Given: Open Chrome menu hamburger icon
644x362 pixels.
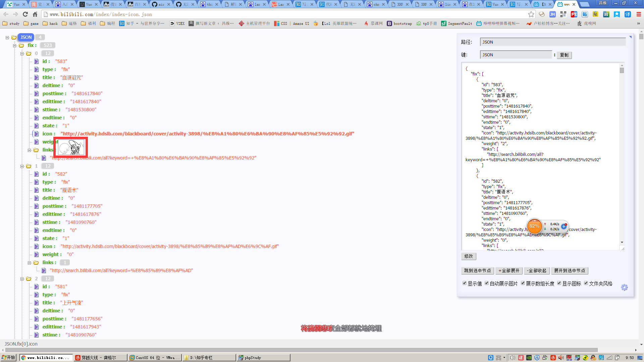Looking at the screenshot, I should (x=639, y=14).
